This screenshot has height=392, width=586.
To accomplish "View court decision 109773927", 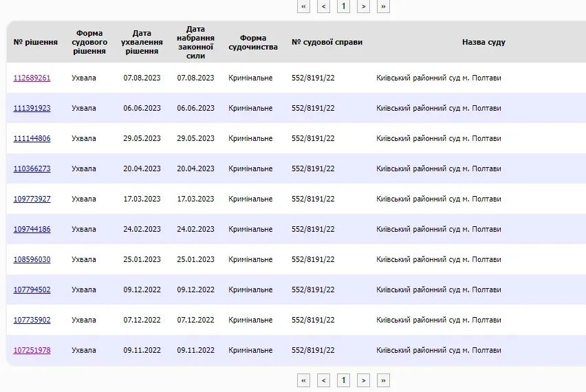I will (32, 199).
